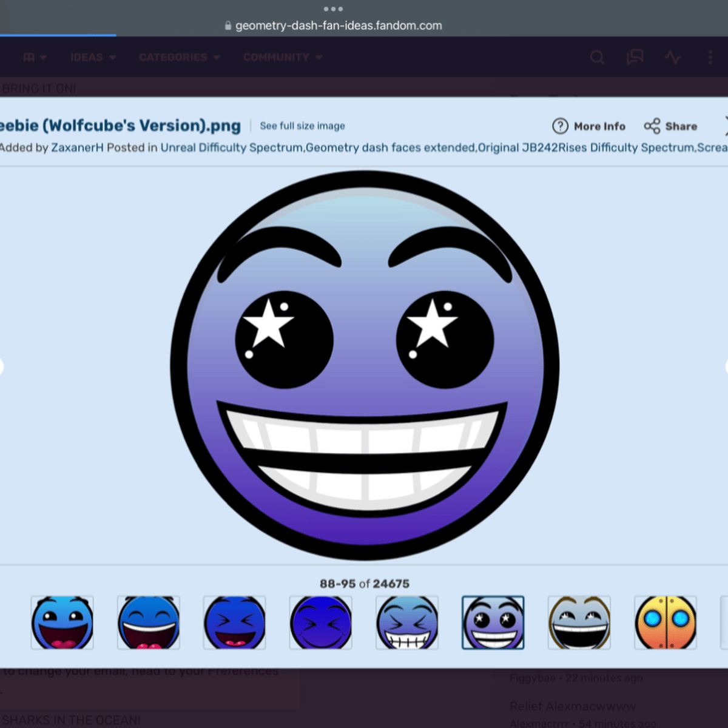Screen dimensions: 728x728
Task: Click the geometry-dash-fan-ideas.fandom.com address bar
Action: pos(339,26)
